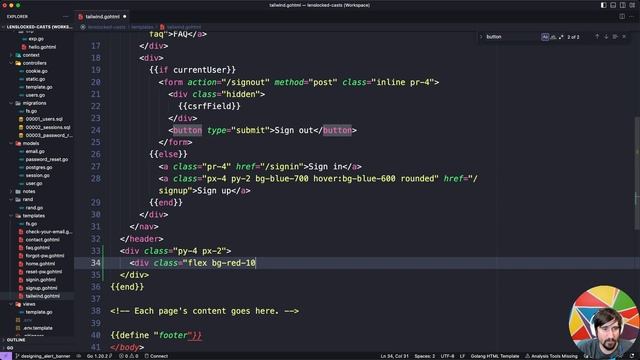This screenshot has width=640, height=360.
Task: Switch to the tailwind.gohtml editor tab
Action: tap(102, 17)
